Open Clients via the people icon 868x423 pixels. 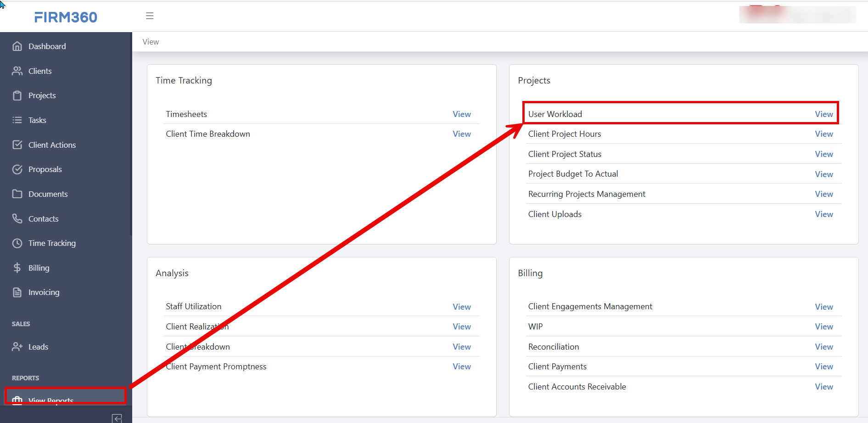click(17, 71)
